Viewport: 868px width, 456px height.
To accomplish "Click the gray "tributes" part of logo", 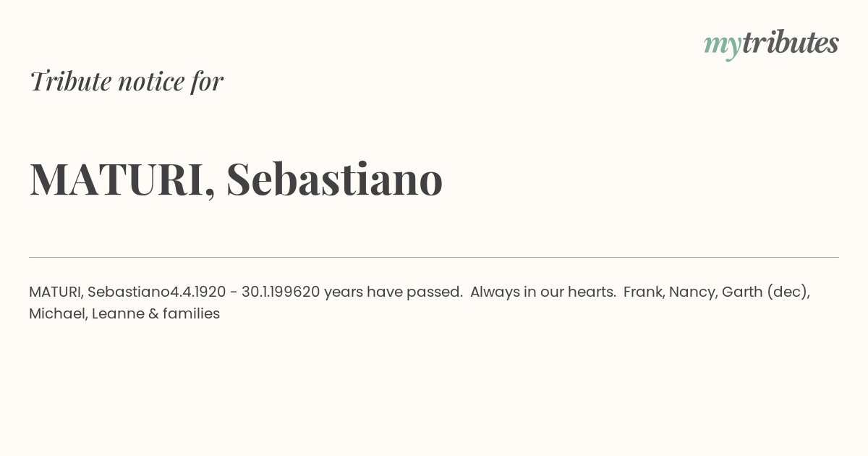I will pos(790,43).
